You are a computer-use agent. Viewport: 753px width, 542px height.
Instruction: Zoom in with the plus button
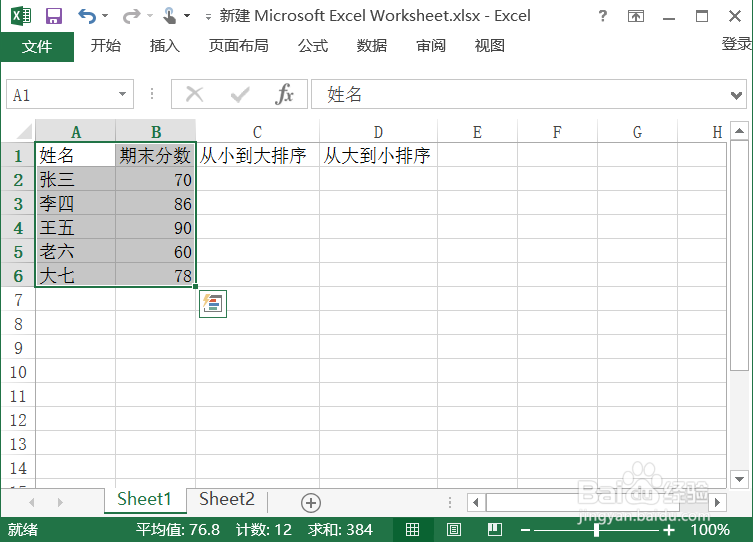point(668,530)
